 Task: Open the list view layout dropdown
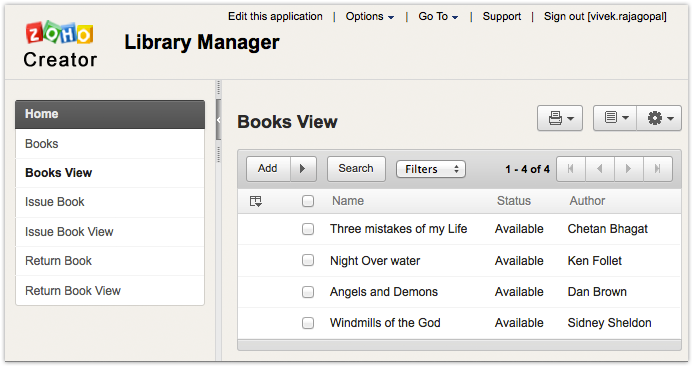615,118
